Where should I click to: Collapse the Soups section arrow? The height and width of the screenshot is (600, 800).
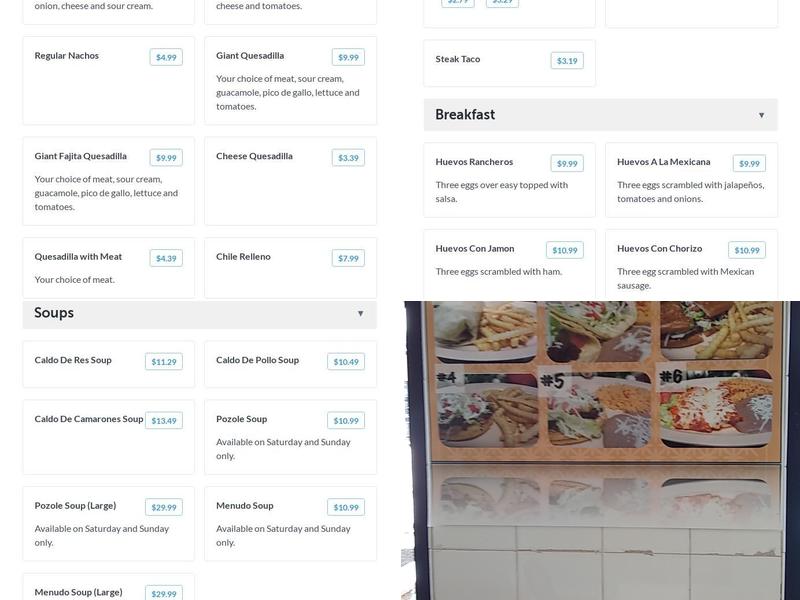(361, 313)
